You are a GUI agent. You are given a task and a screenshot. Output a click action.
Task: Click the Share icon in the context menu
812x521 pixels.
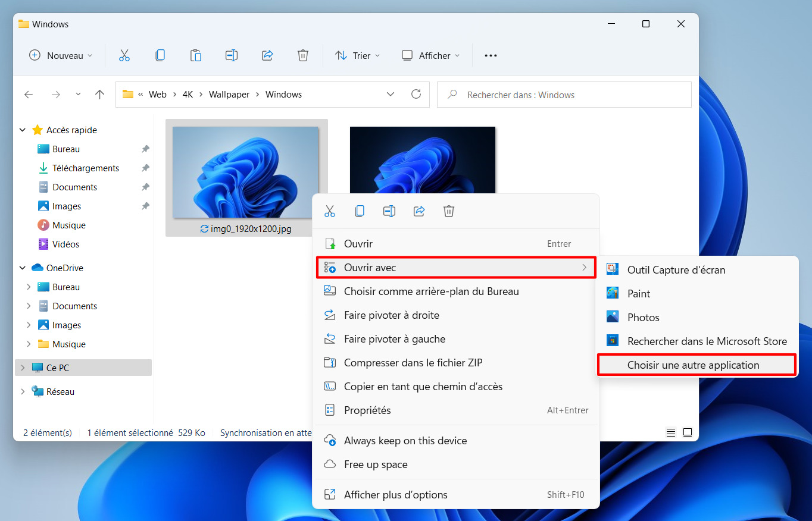point(419,211)
